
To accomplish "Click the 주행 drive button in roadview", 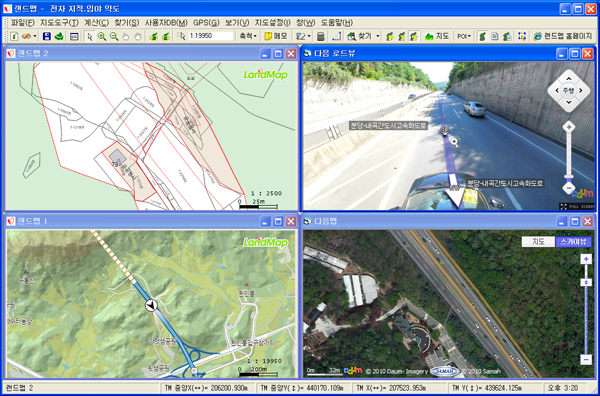I will 569,91.
